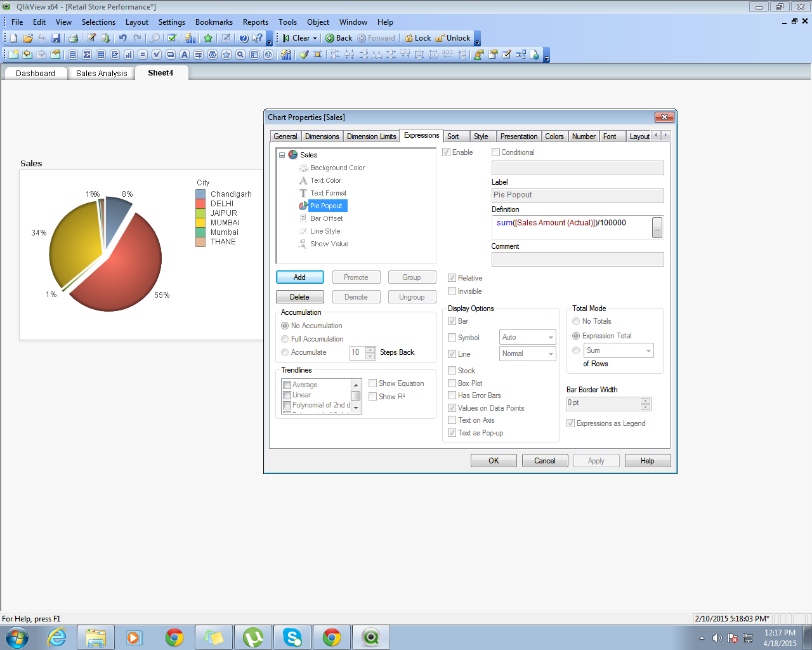Click the DELHI legend color swatch
Screen dimensions: 812x650
click(200, 204)
